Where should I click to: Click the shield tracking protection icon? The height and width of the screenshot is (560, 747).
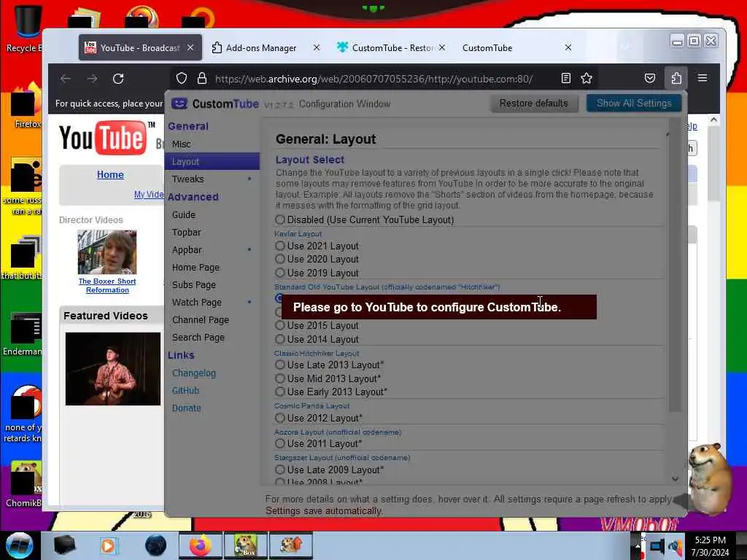(x=182, y=79)
